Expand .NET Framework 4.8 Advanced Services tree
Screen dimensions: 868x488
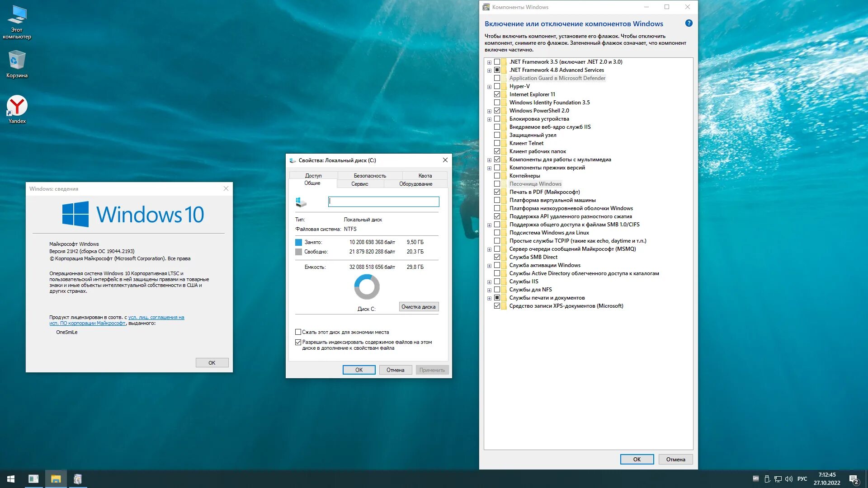pos(489,70)
